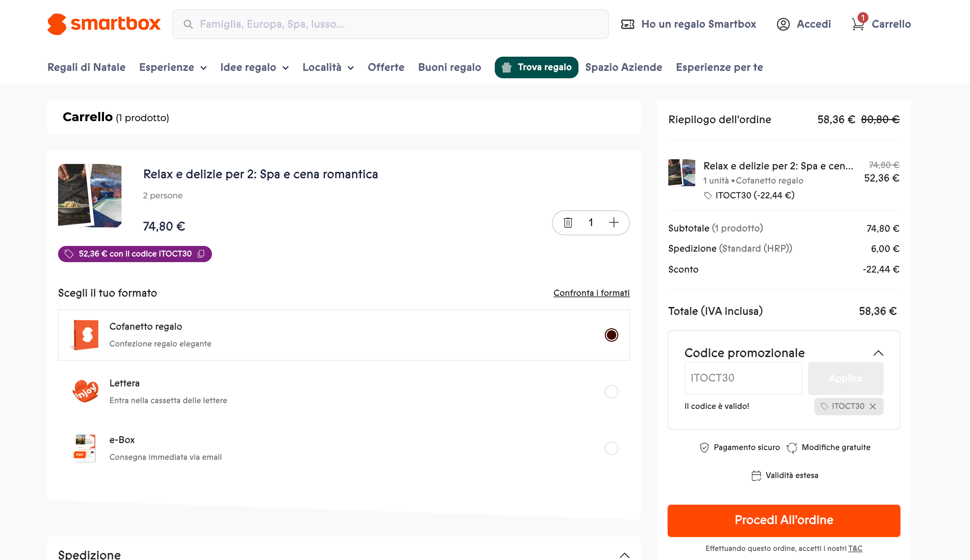Open the Offerte menu item
Image resolution: width=970 pixels, height=560 pixels.
386,67
